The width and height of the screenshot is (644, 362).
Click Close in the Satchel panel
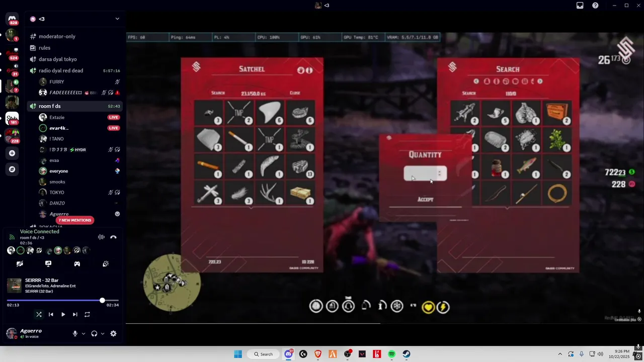tap(295, 93)
